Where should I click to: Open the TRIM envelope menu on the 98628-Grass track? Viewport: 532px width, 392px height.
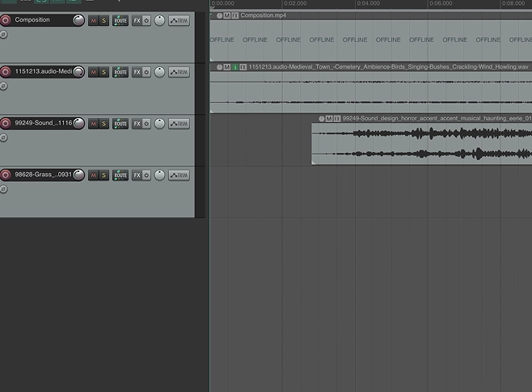point(179,175)
